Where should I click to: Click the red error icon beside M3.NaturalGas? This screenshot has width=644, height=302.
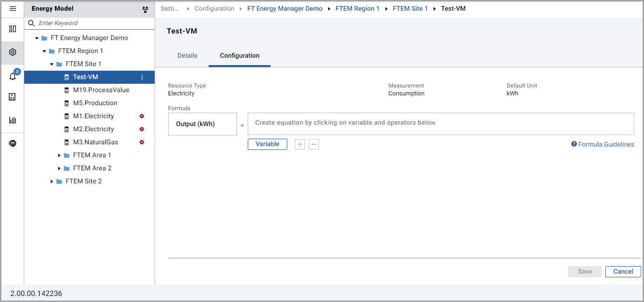coord(142,142)
